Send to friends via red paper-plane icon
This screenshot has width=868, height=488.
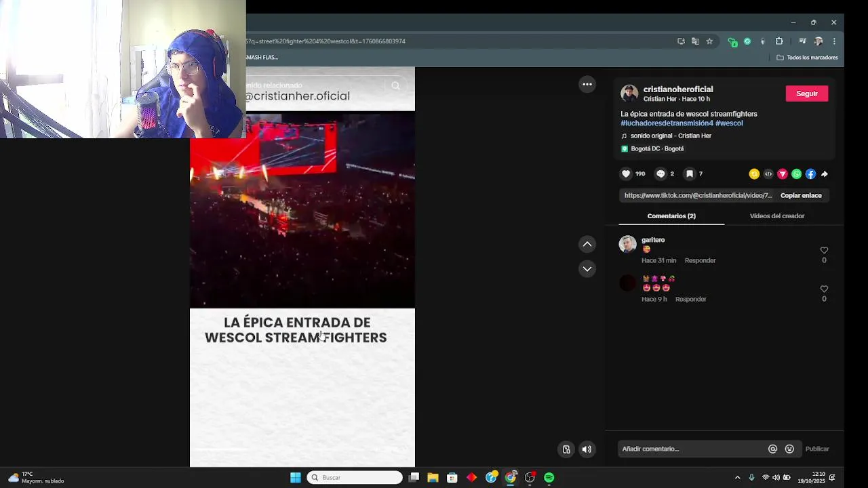783,174
